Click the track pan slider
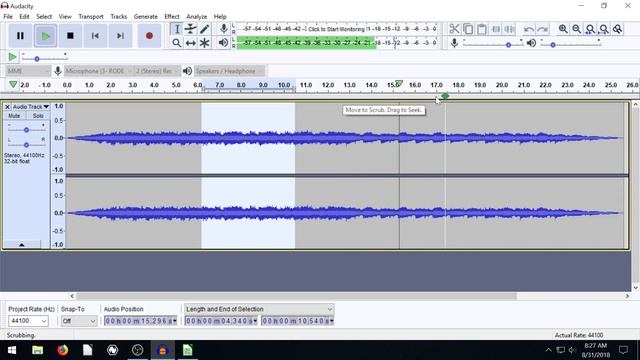This screenshot has width=640, height=360. [26, 144]
